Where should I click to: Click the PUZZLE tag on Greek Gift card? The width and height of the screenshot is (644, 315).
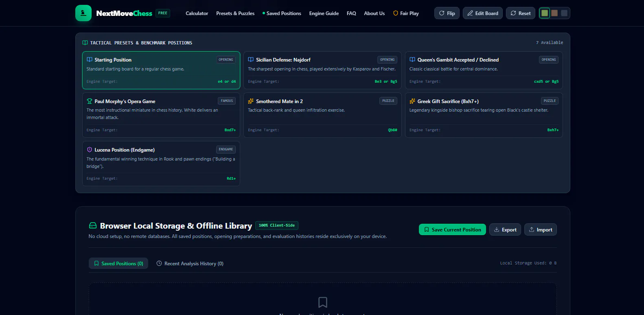(x=550, y=101)
